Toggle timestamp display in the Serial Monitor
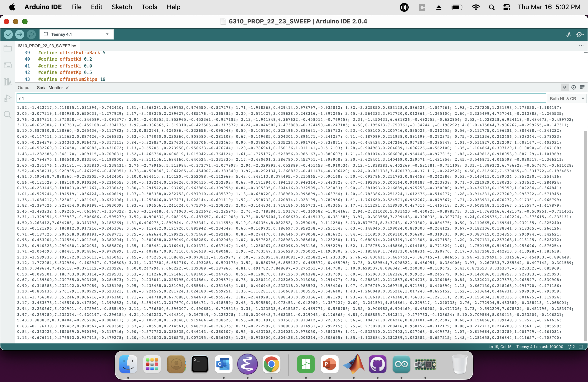Viewport: 588px width, 382px height. coord(574,87)
